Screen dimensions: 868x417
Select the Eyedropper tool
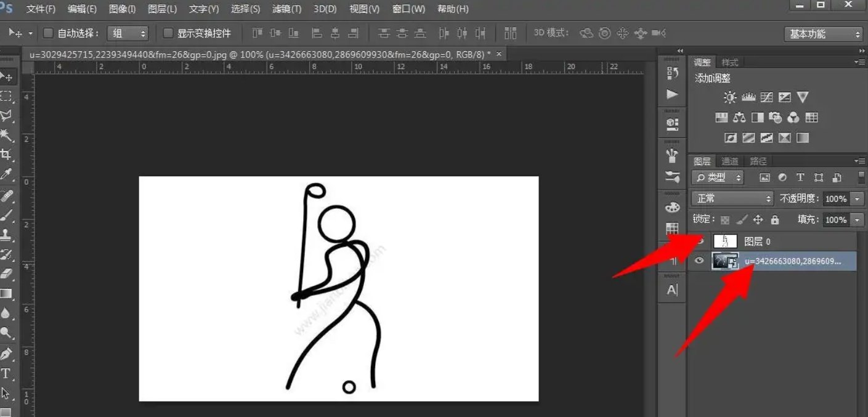pyautogui.click(x=6, y=175)
